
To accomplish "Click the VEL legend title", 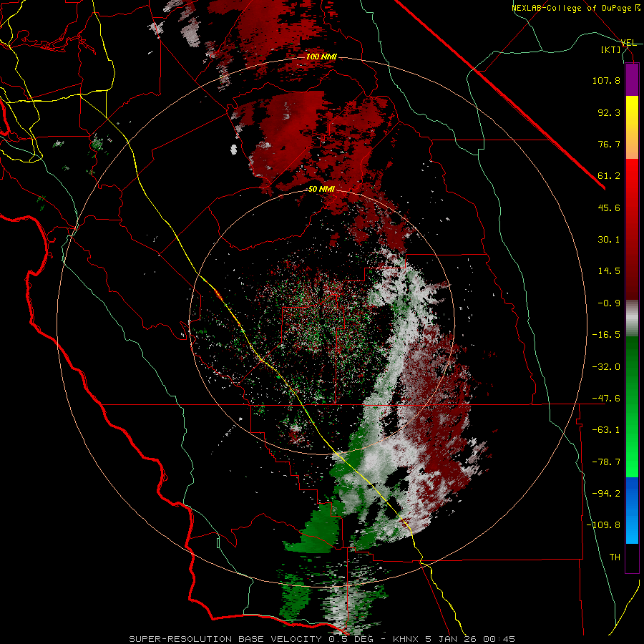I will pos(629,43).
